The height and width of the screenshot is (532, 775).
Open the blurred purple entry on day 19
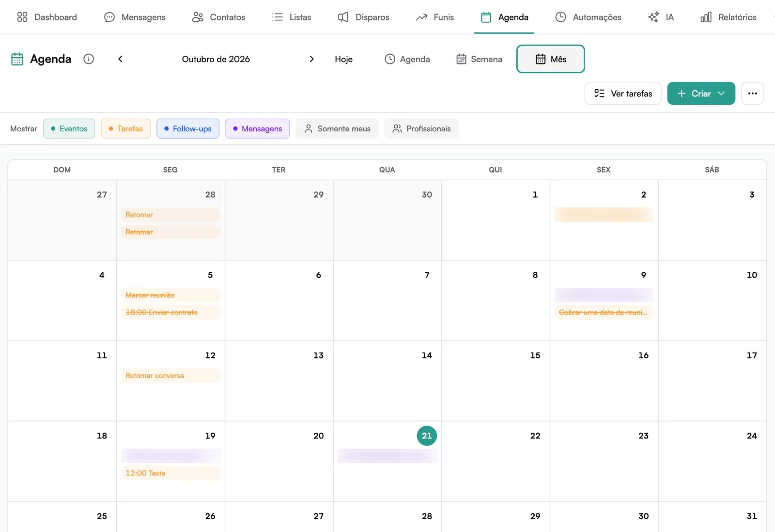point(170,456)
